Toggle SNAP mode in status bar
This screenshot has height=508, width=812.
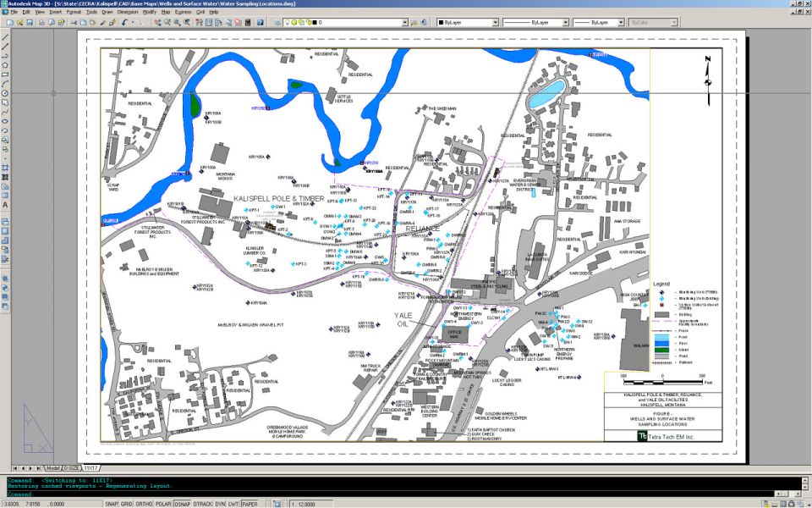click(x=112, y=504)
